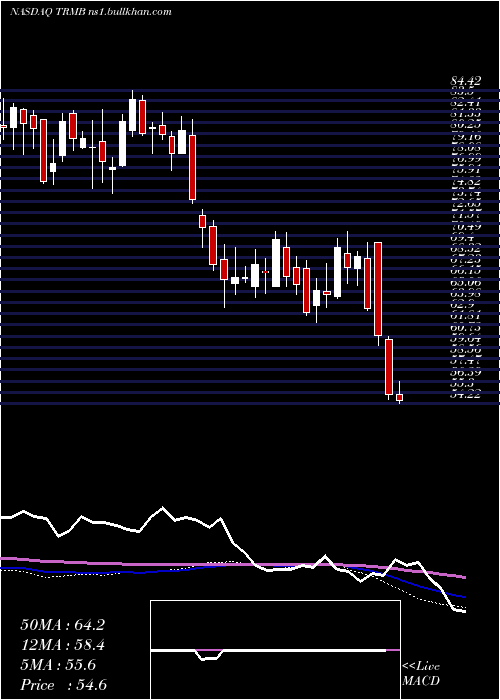Image resolution: width=500 pixels, height=700 pixels.
Task: Click the last small red candlestick
Action: (400, 397)
